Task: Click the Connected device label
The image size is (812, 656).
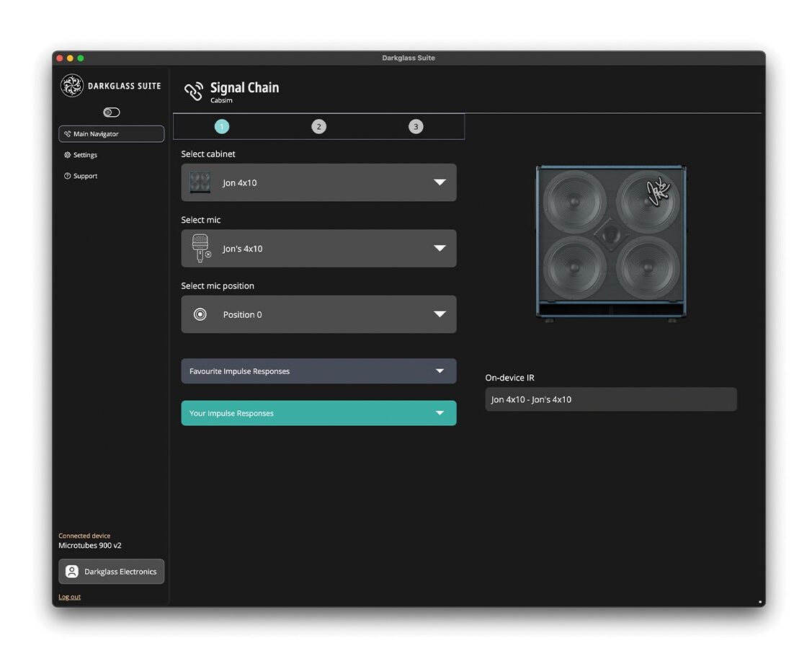Action: 84,536
